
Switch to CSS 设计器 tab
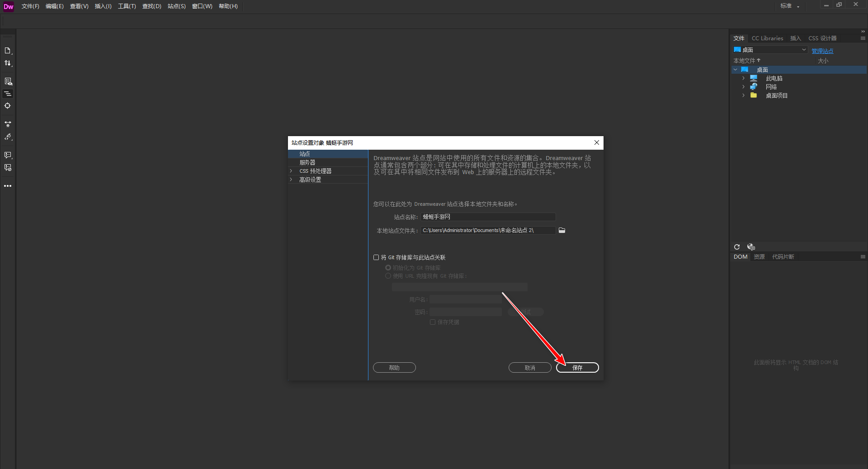click(x=822, y=38)
